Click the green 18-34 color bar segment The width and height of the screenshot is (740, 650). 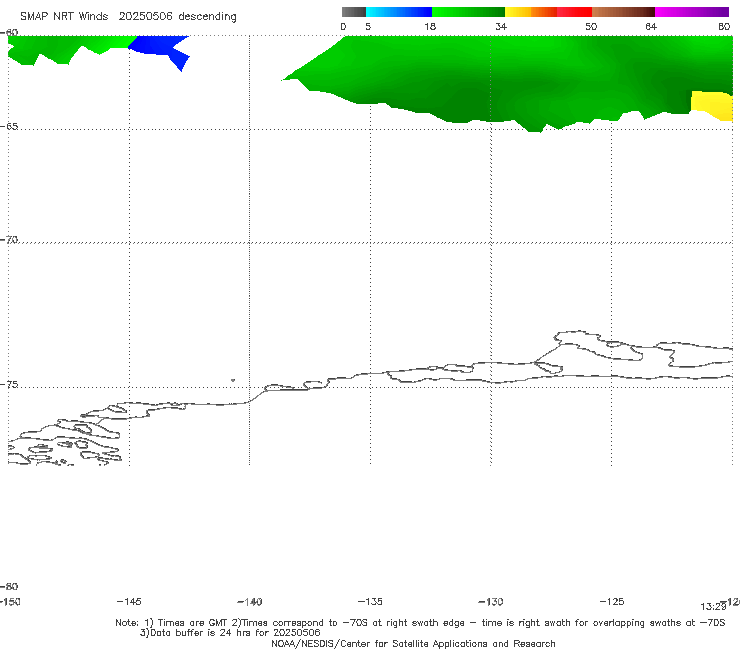pyautogui.click(x=469, y=12)
